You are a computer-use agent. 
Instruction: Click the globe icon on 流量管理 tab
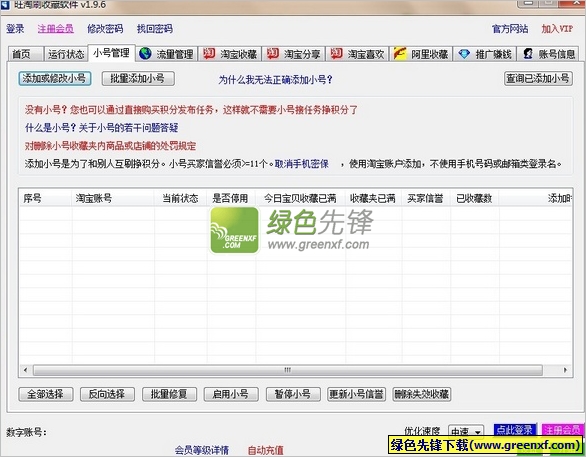[x=145, y=53]
